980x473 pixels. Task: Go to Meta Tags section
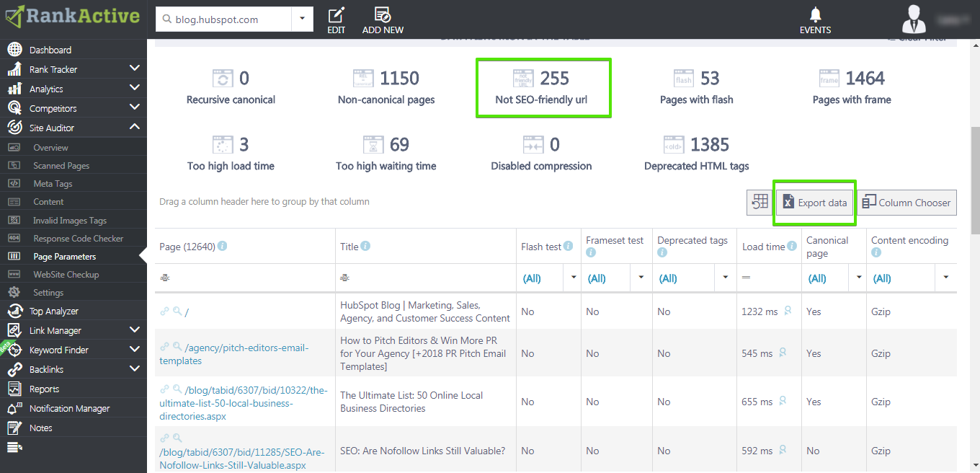[53, 183]
